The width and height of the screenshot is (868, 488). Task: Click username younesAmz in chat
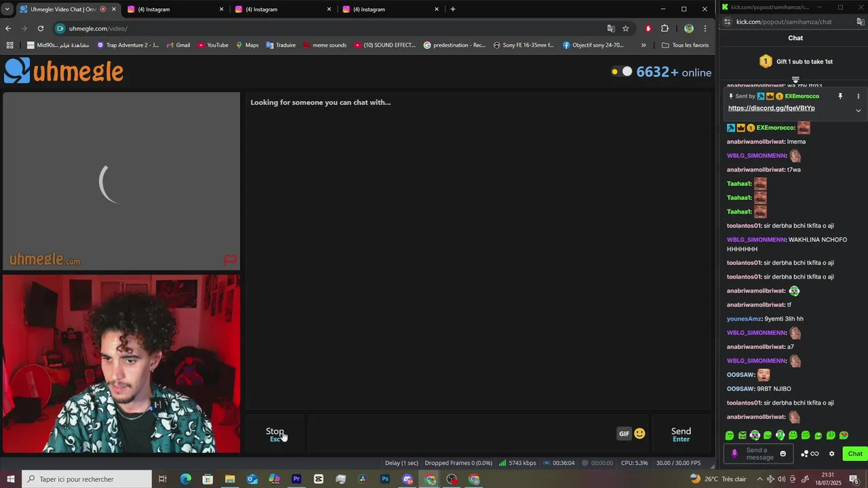(744, 319)
